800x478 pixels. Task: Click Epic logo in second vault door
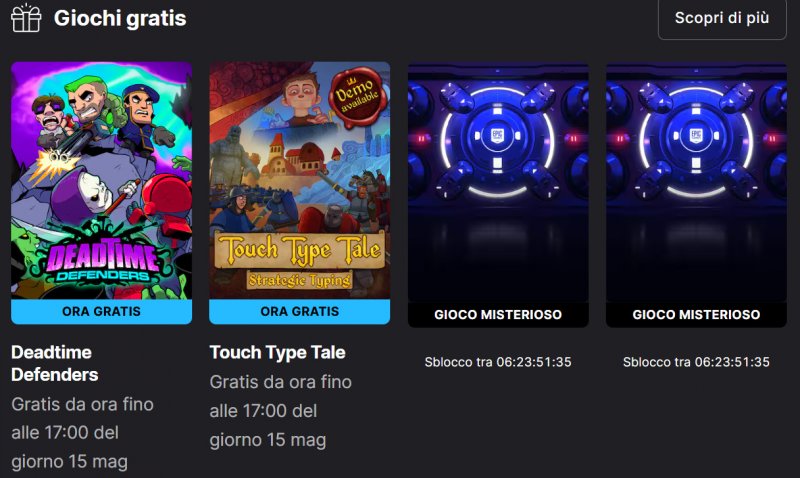click(x=695, y=136)
